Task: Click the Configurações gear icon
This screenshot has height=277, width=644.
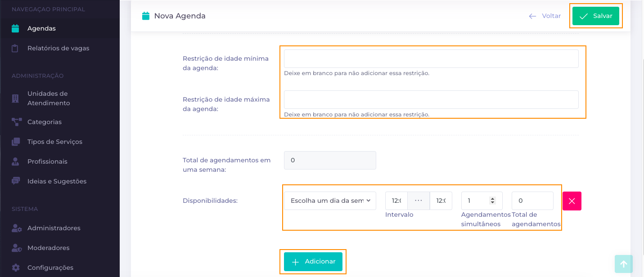Action: click(x=16, y=268)
